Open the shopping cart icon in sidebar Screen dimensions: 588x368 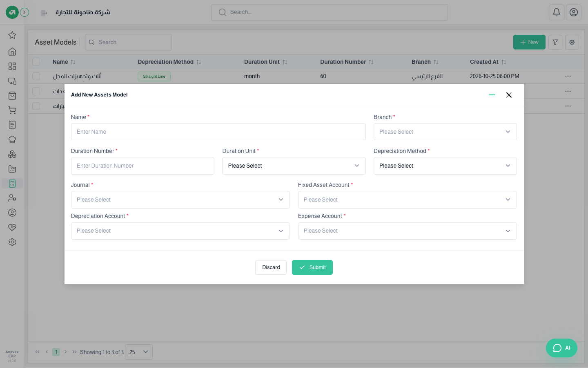[12, 110]
